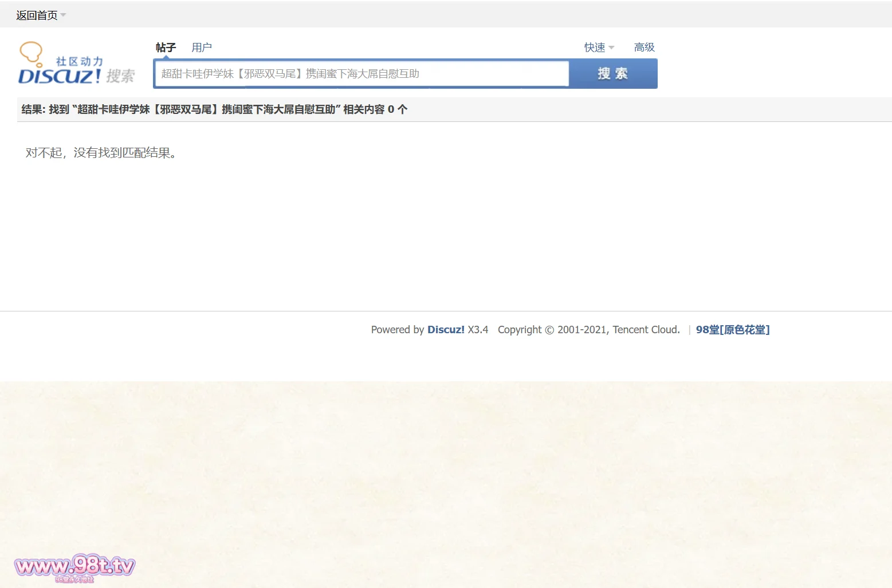Viewport: 892px width, 588px height.
Task: Click the arrow next to 快速
Action: click(x=611, y=48)
